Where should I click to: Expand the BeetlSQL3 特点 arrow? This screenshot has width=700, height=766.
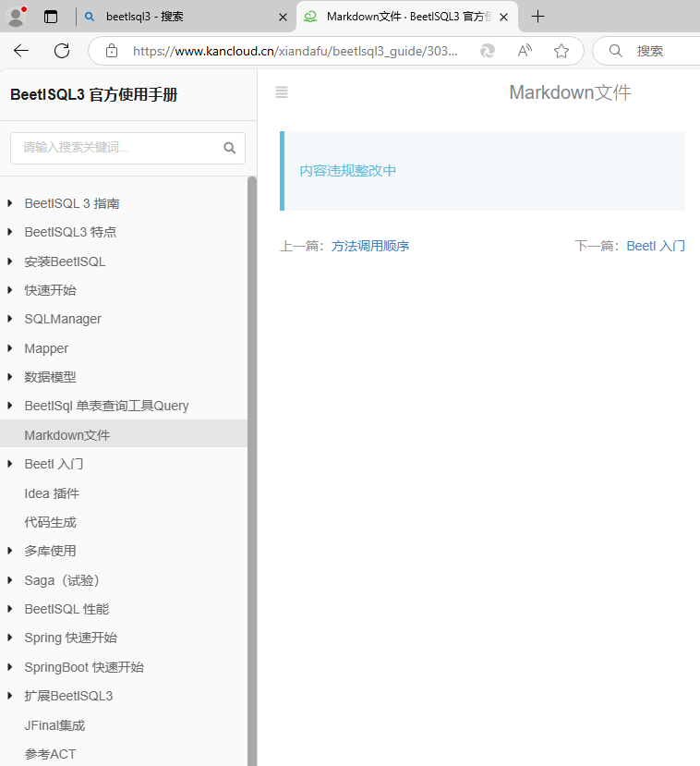(x=10, y=232)
